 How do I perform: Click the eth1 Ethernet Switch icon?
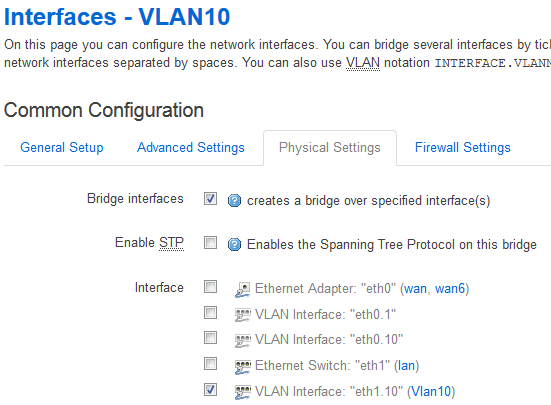pyautogui.click(x=242, y=366)
